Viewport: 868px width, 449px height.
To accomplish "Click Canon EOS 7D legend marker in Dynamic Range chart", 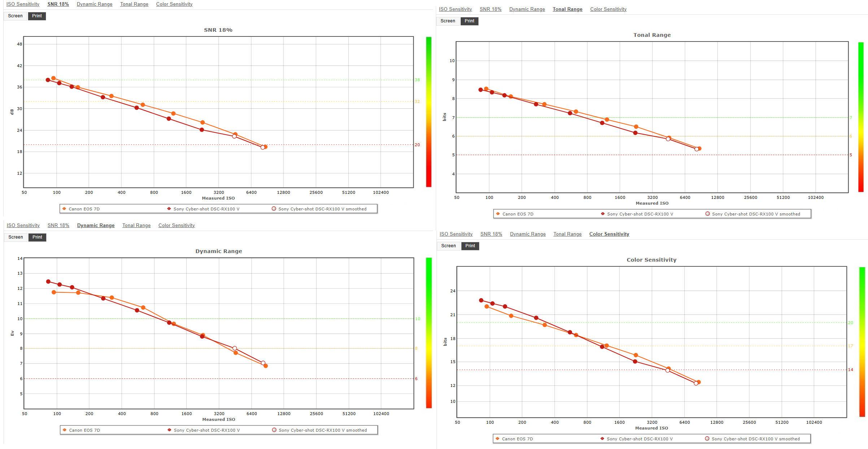I will 65,430.
